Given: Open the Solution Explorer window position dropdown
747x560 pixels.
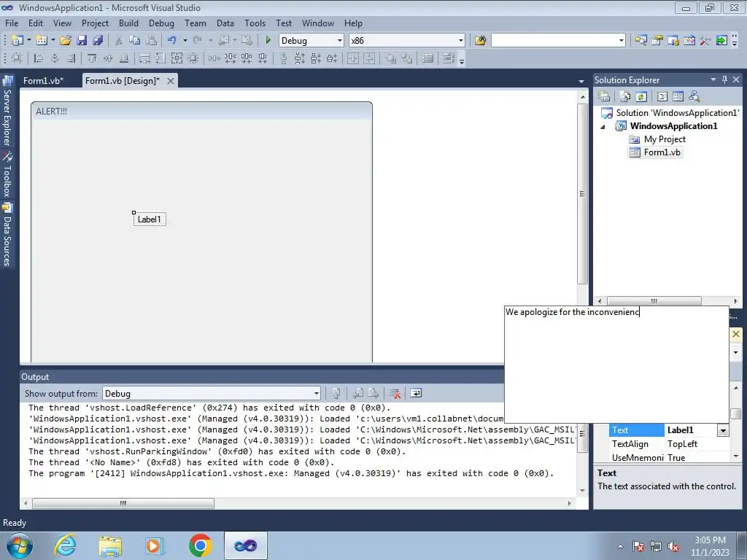Looking at the screenshot, I should coord(713,79).
